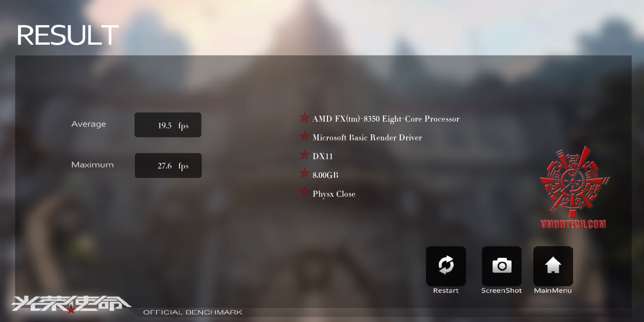Click the red star next to DX11
The width and height of the screenshot is (644, 322).
[304, 155]
